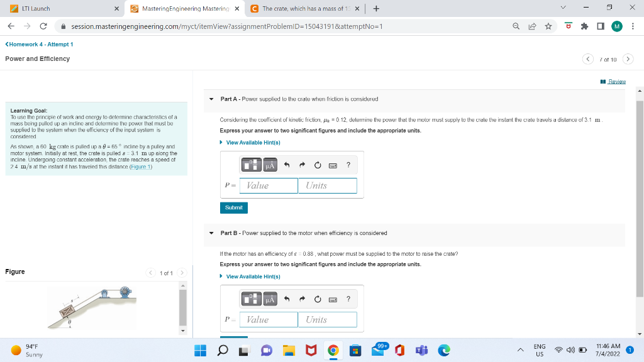Click the Submit button for Part A
Viewport: 644px width, 362px height.
(x=233, y=207)
